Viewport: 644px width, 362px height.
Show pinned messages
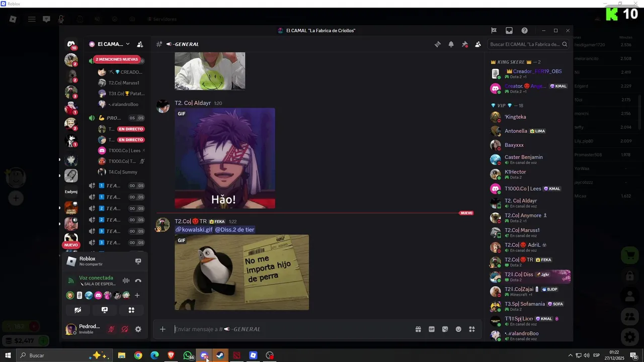[464, 44]
